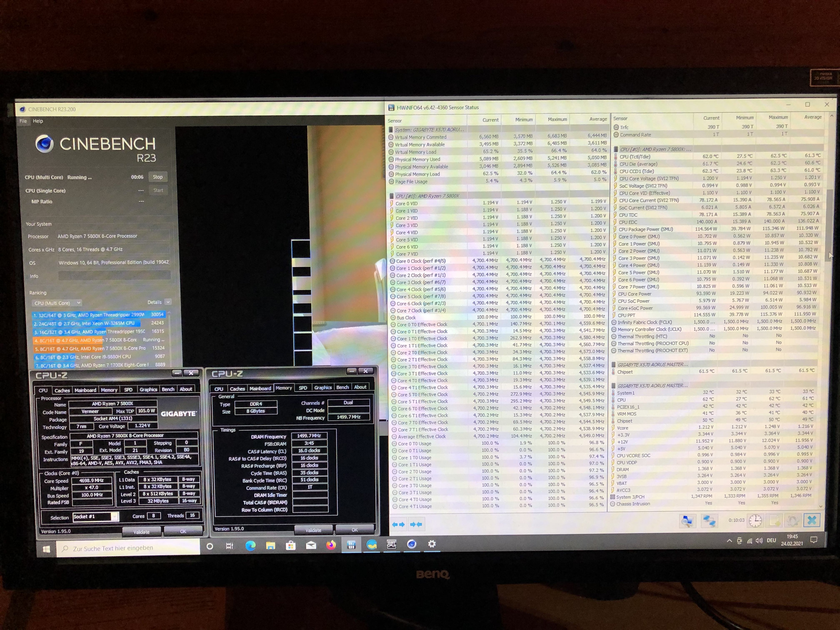Click the volume speaker tray icon

pos(759,540)
